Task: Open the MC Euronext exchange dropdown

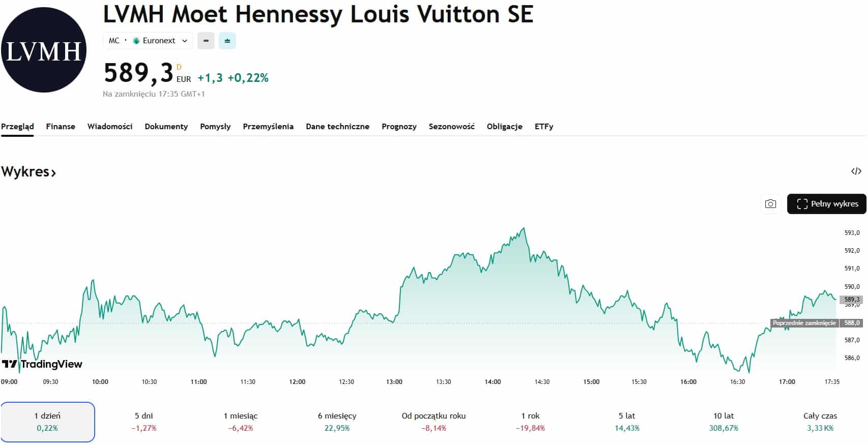Action: coord(148,41)
